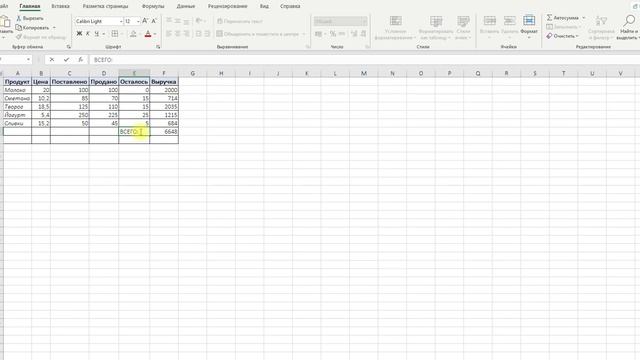The height and width of the screenshot is (360, 640).
Task: Cancel entry with the X icon
Action: pyautogui.click(x=52, y=60)
